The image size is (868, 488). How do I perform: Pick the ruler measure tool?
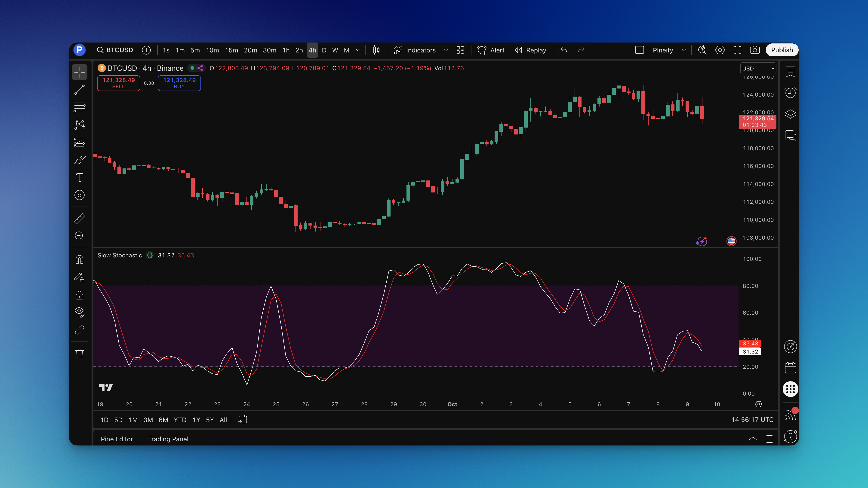click(80, 219)
